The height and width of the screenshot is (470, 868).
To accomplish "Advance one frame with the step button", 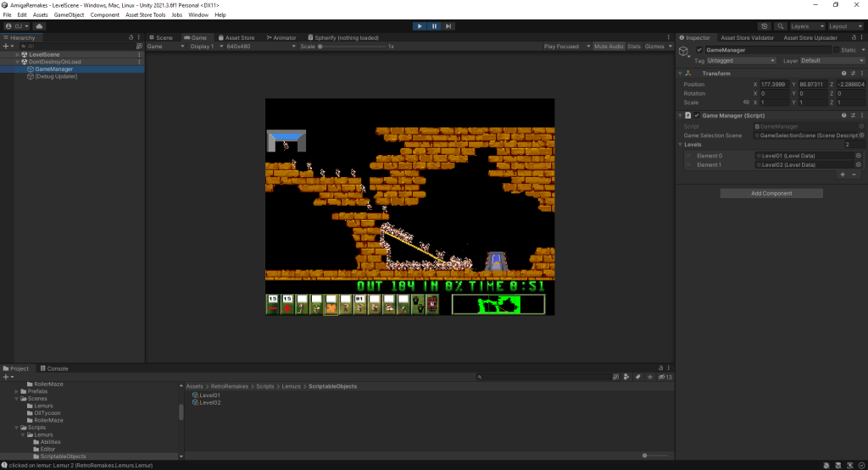I will point(448,26).
